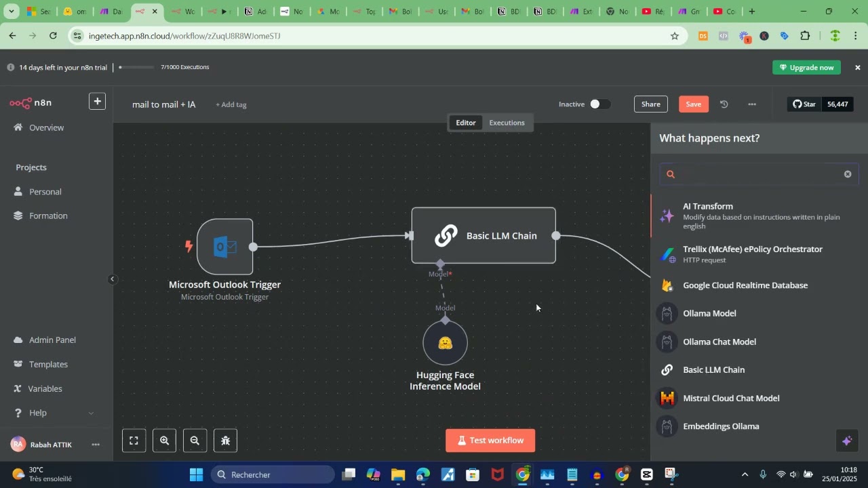Expand the Help menu
This screenshot has width=868, height=488.
click(x=54, y=413)
